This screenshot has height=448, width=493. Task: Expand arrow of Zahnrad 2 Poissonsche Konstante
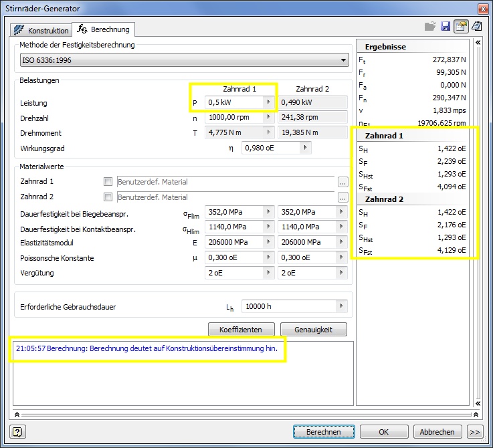click(x=341, y=257)
